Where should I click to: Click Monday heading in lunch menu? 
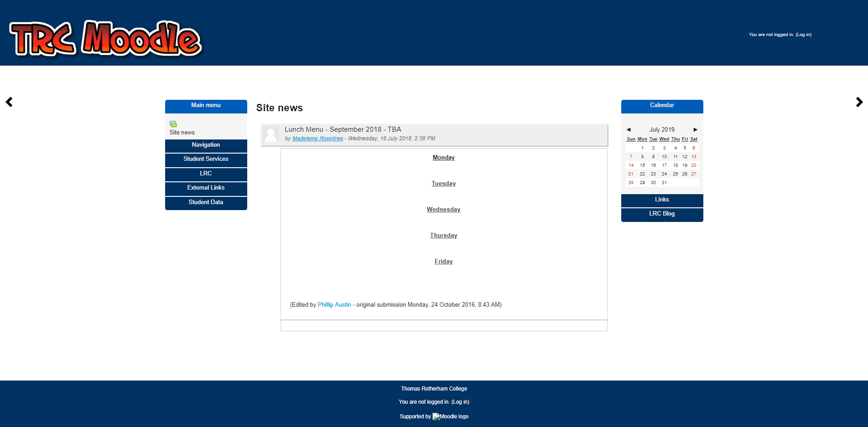pyautogui.click(x=444, y=158)
